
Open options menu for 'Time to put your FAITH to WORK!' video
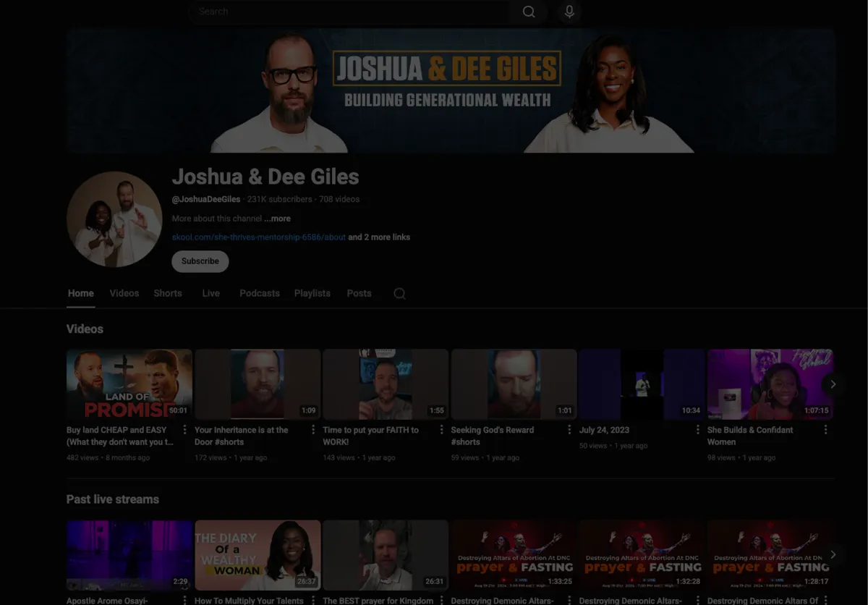441,430
